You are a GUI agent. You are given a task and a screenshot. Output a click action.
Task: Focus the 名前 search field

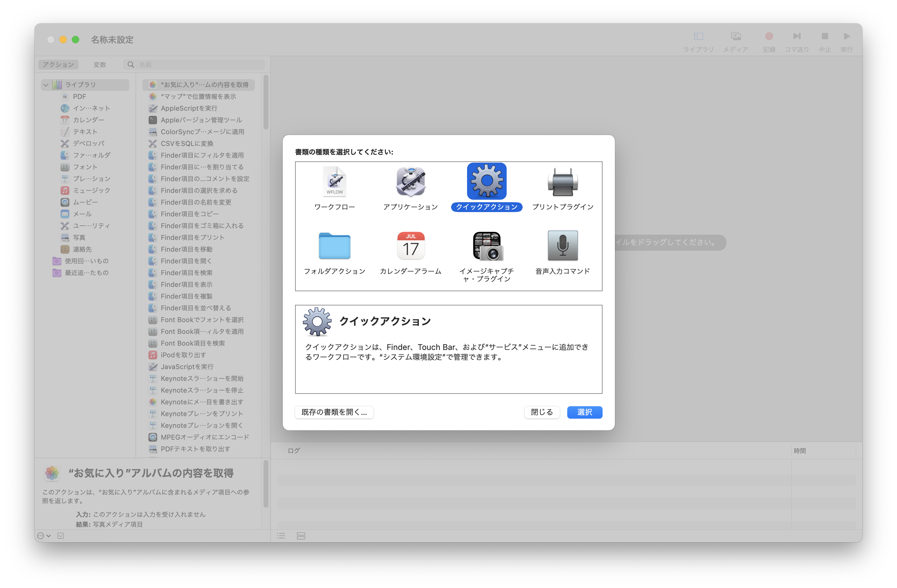coord(194,65)
